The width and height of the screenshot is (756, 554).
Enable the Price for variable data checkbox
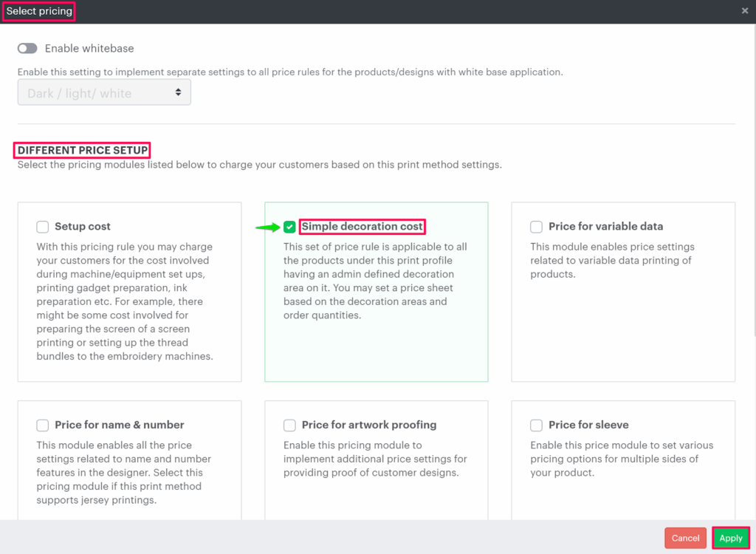coord(537,227)
